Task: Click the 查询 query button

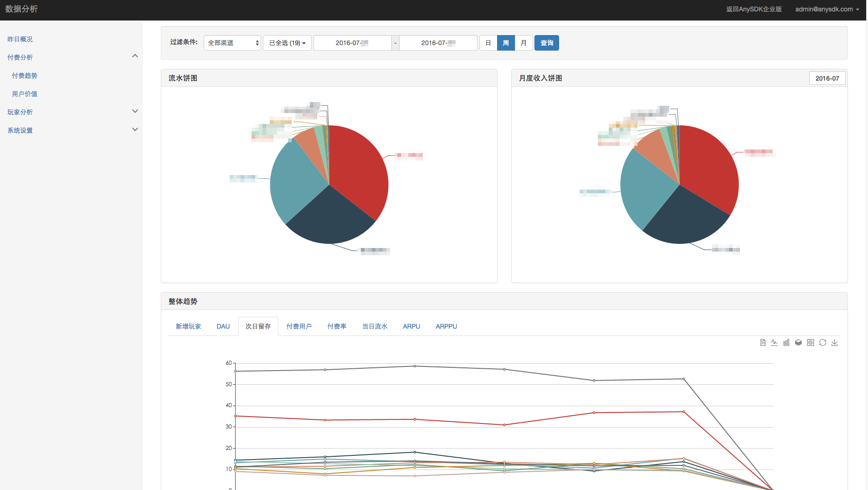Action: click(x=547, y=43)
